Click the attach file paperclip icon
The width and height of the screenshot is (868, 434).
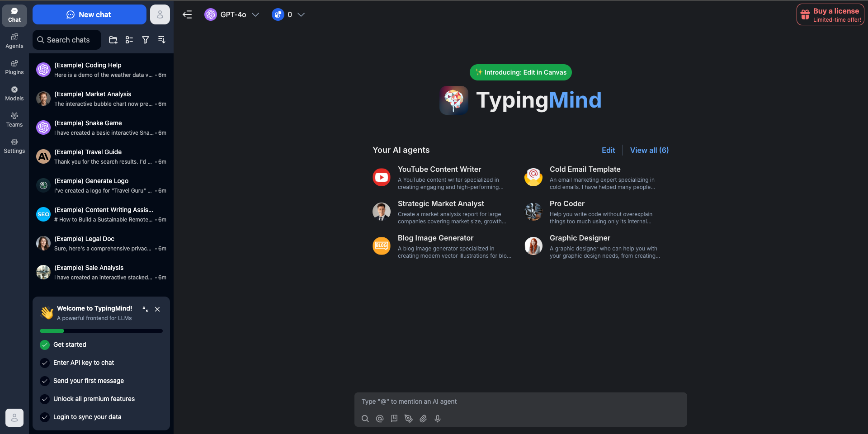(x=423, y=419)
